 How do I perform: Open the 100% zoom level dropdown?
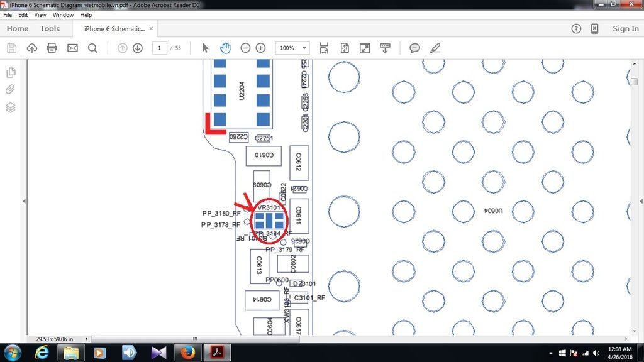tap(293, 48)
